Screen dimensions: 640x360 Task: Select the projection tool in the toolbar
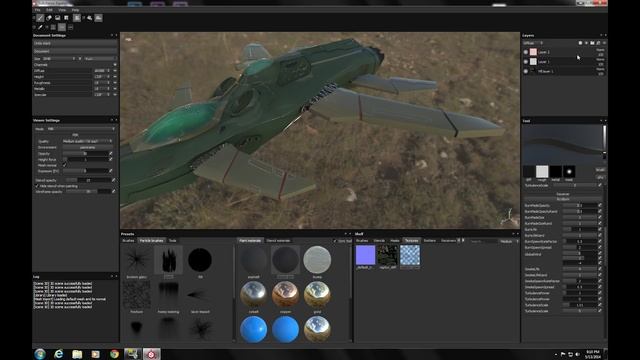pos(58,18)
